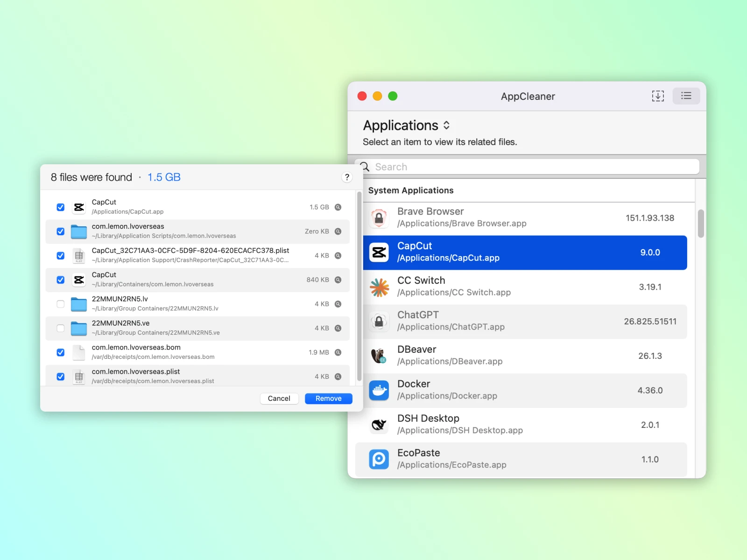Click the CapCut_32C71AA3 plist file name
The height and width of the screenshot is (560, 747).
[x=190, y=251]
